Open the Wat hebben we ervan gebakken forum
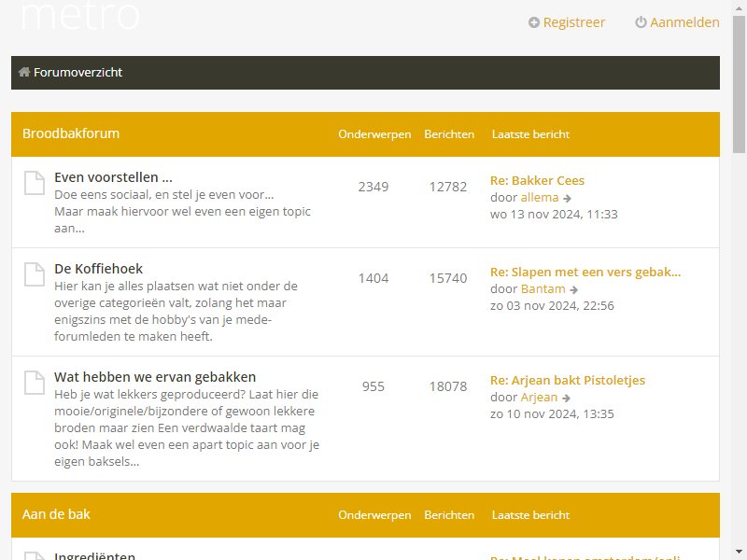The height and width of the screenshot is (560, 747). point(155,377)
